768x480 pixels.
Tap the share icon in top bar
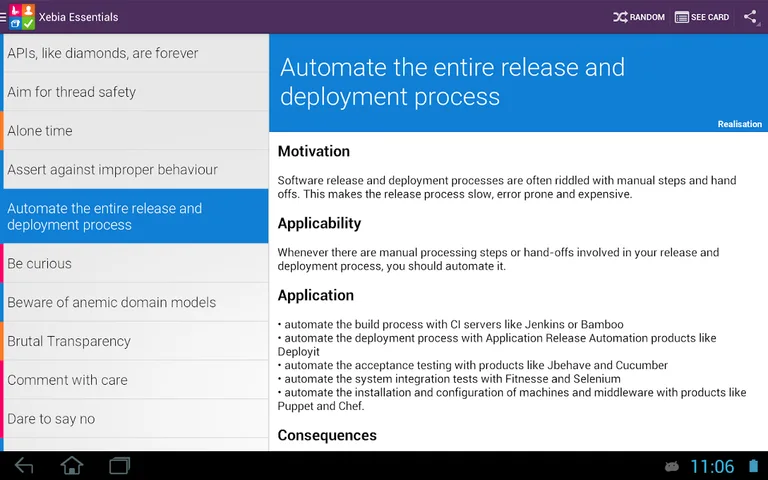(750, 17)
